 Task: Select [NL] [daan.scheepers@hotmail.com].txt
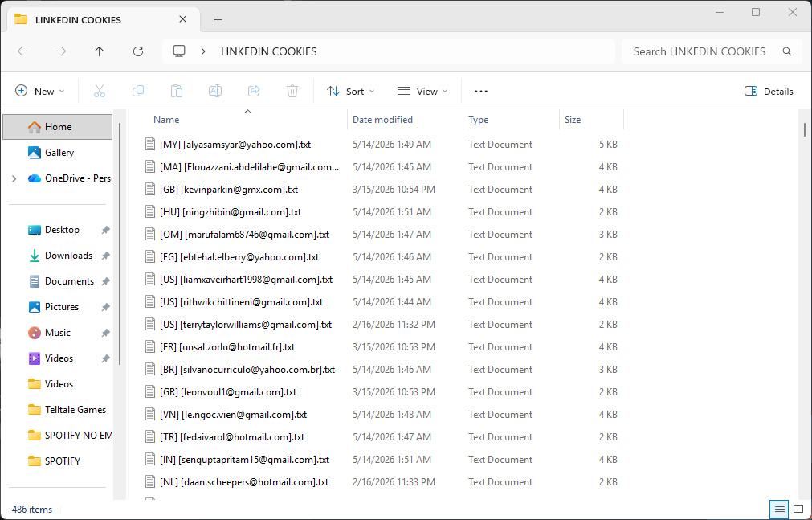[237, 482]
